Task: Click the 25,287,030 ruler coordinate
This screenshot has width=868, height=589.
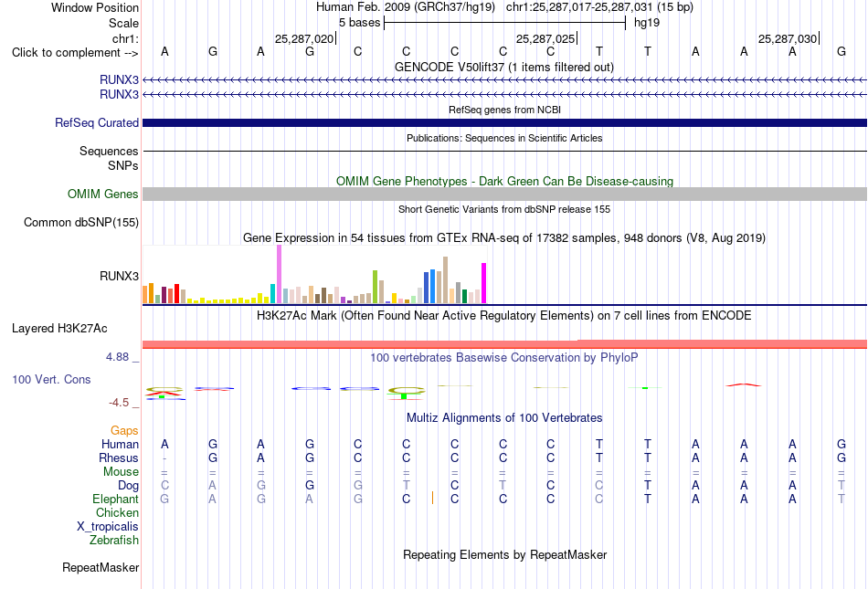Action: tap(788, 38)
